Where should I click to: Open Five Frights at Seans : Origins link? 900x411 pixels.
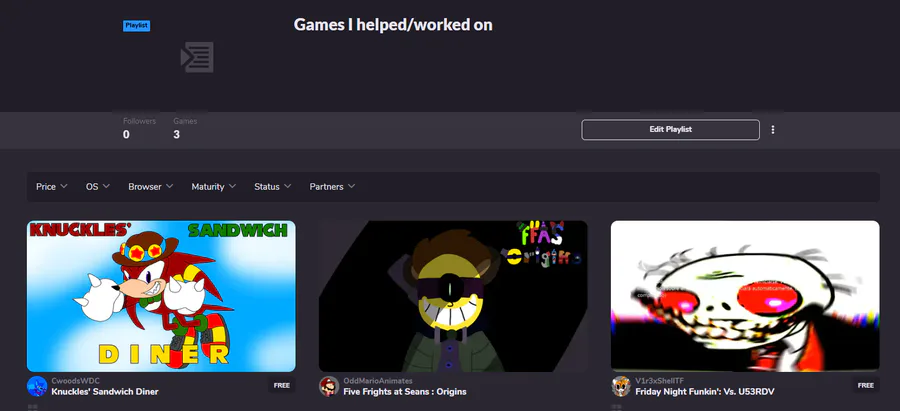(x=405, y=391)
